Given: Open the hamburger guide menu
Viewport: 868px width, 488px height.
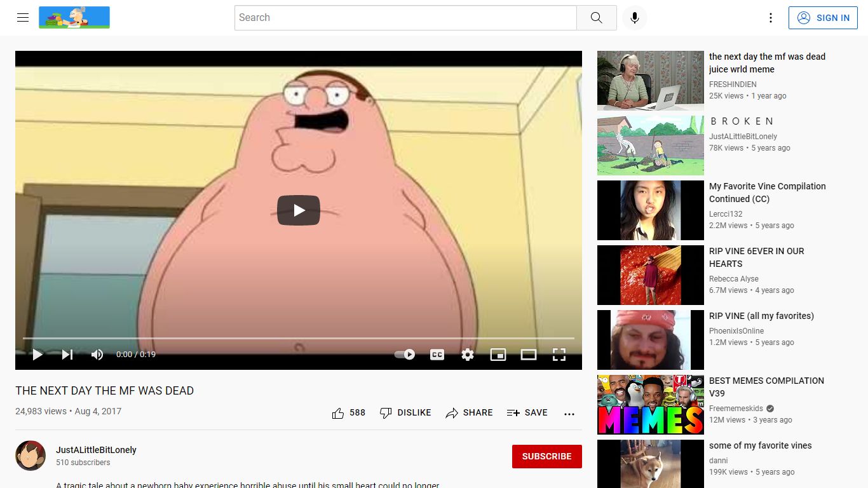Looking at the screenshot, I should (x=23, y=18).
